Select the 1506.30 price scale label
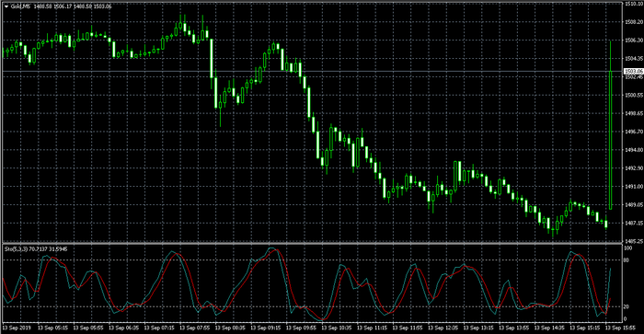The width and height of the screenshot is (644, 334). [x=634, y=40]
